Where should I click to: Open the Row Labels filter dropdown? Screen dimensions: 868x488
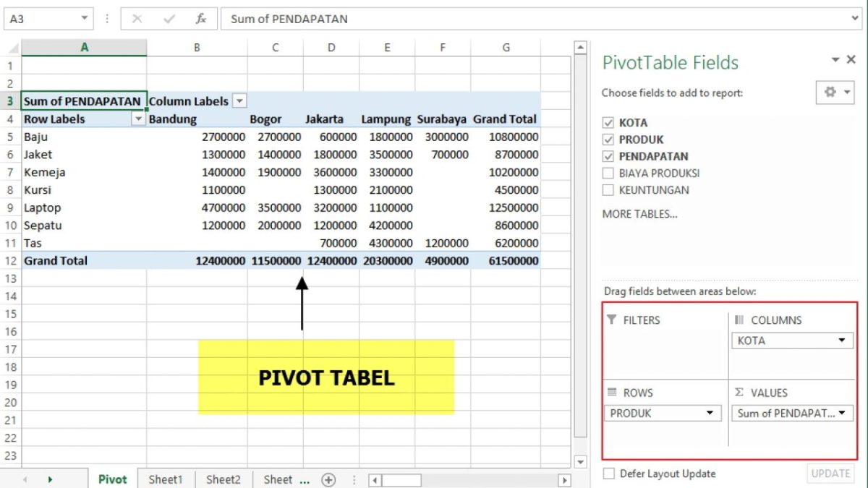click(139, 119)
